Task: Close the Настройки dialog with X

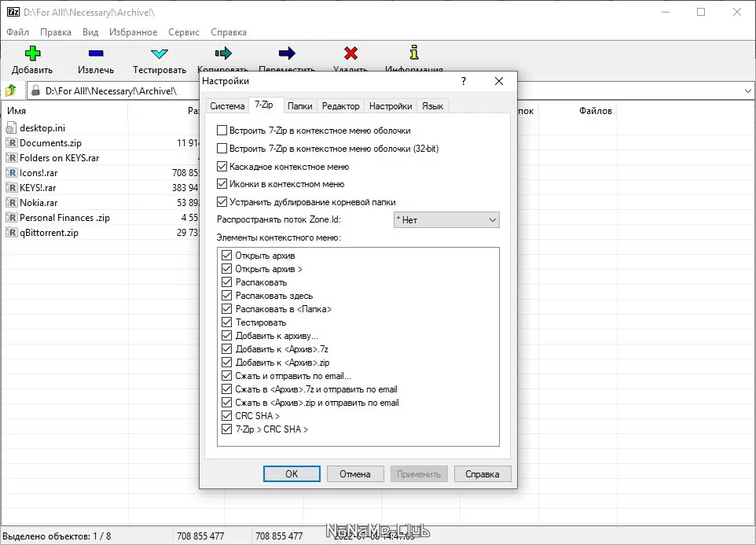Action: [x=499, y=81]
